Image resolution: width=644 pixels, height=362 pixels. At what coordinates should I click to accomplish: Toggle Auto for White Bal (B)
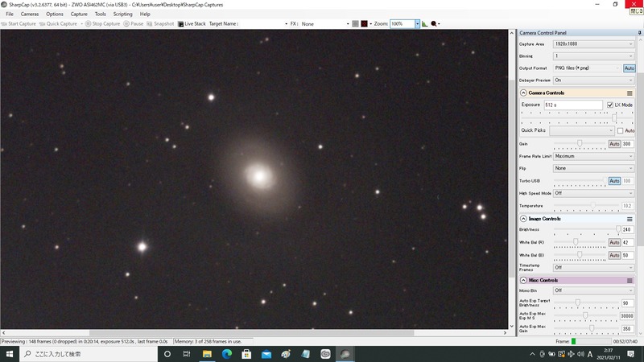[614, 255]
